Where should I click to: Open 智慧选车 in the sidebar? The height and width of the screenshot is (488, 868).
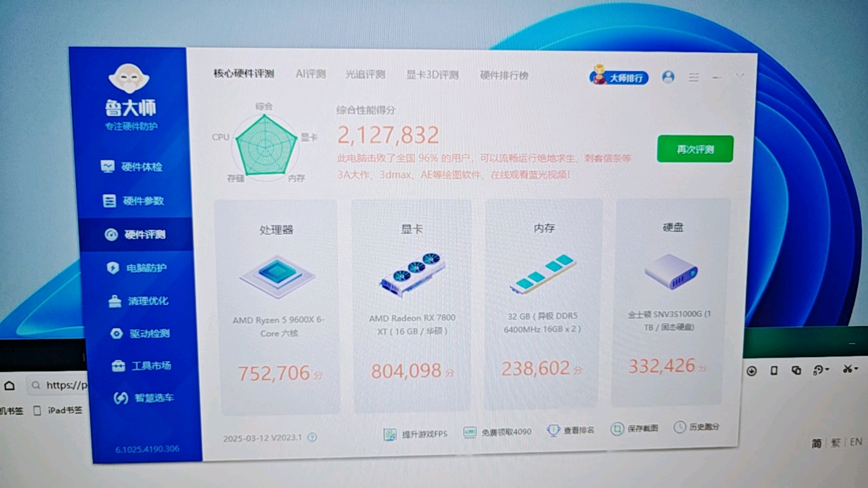144,398
